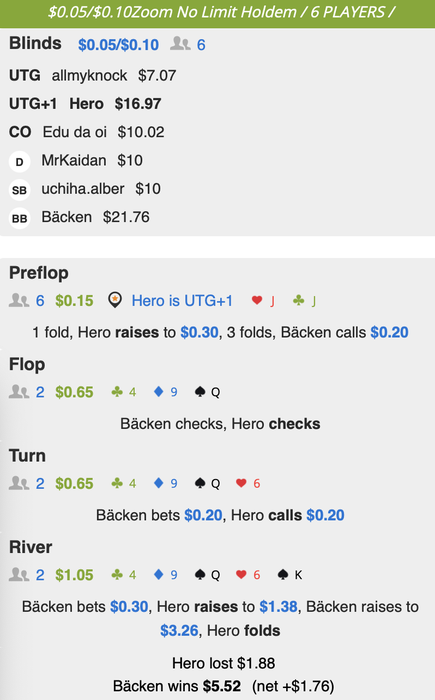Click the Jack of hearts card icon
The height and width of the screenshot is (700, 435).
(x=263, y=301)
